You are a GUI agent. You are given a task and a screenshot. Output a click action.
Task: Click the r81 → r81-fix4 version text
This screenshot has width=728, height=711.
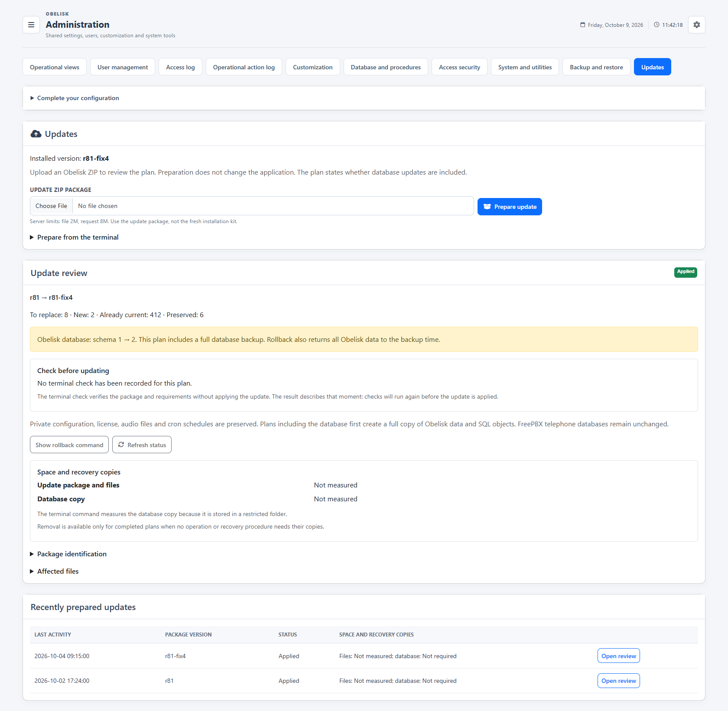coord(51,298)
